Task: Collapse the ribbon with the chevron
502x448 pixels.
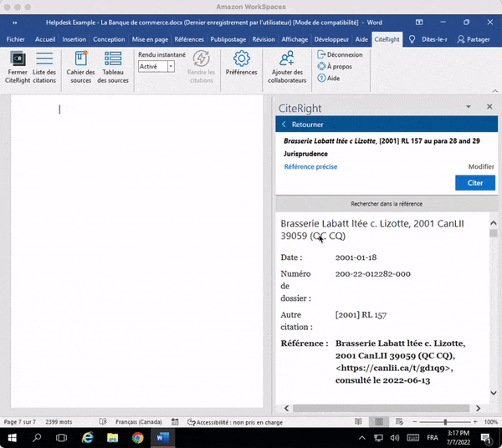Action: (x=495, y=91)
